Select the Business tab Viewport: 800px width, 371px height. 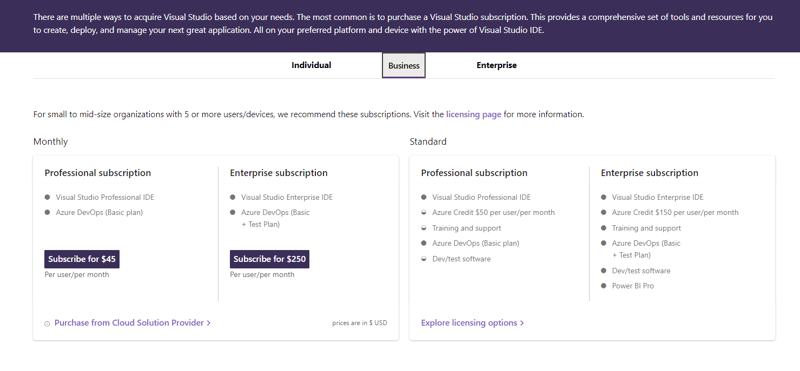click(x=404, y=66)
